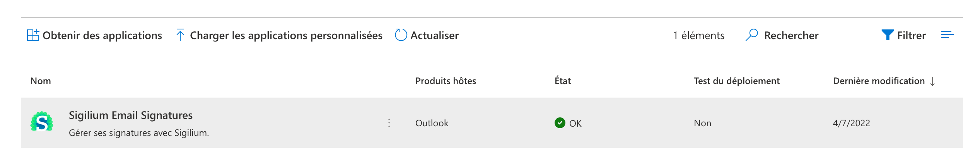This screenshot has width=980, height=165.
Task: Open the Filtrer menu
Action: [911, 36]
